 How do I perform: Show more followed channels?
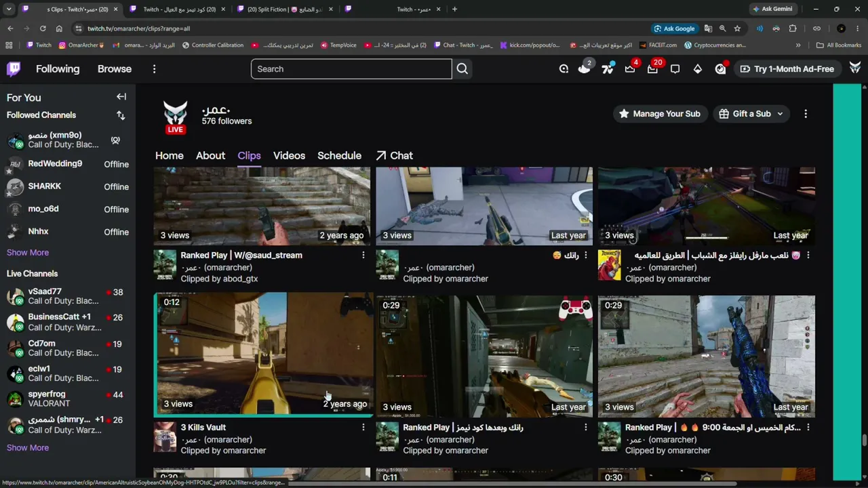28,252
